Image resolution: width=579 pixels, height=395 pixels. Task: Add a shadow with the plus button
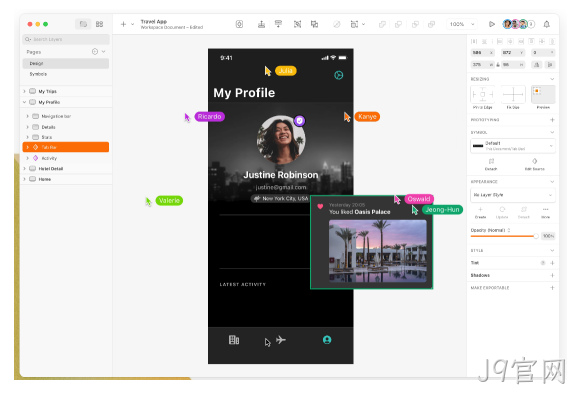point(552,275)
